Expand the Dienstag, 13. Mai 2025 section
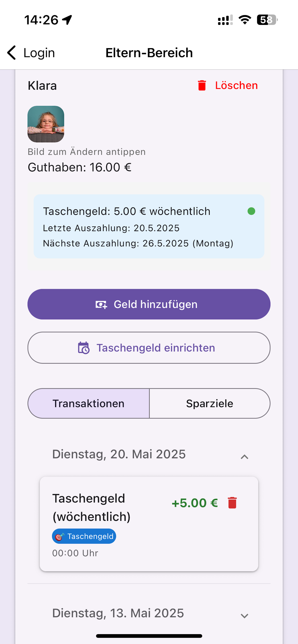This screenshot has width=298, height=644. [x=244, y=616]
